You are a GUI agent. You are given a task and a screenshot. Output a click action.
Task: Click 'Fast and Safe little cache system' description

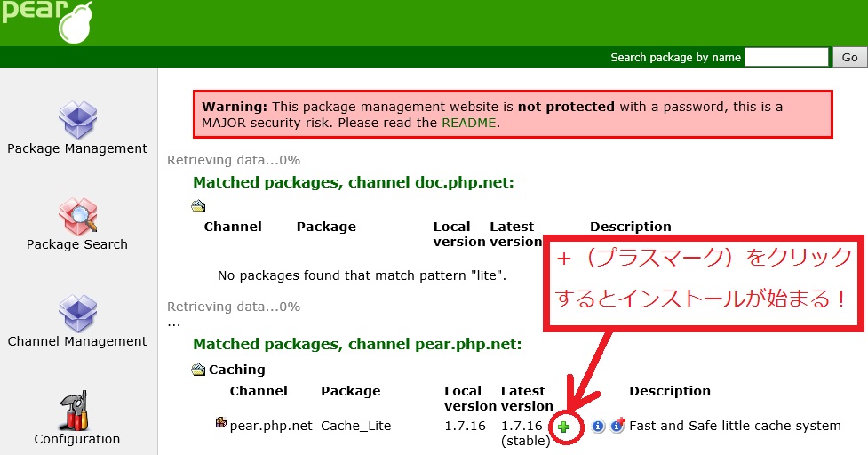point(735,426)
